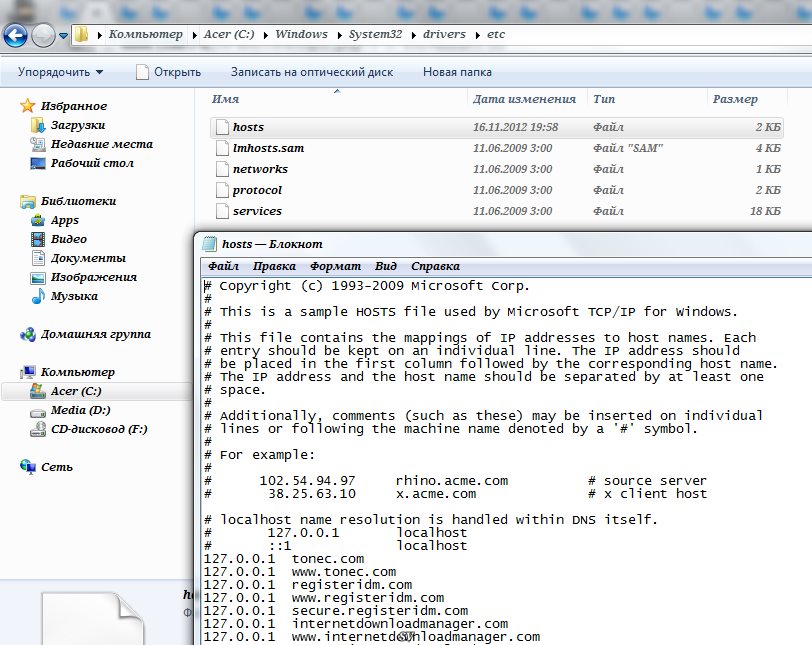Open the recent locations dropdown arrow

(64, 35)
